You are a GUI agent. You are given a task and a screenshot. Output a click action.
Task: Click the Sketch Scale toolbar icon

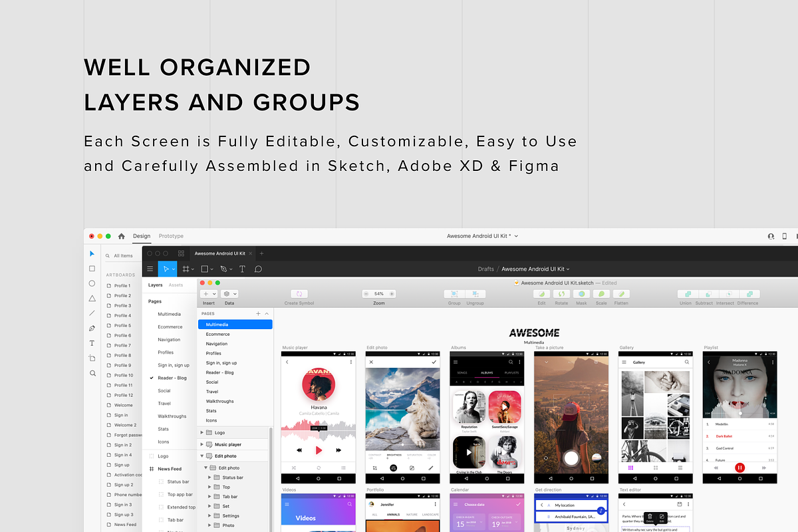coord(601,294)
